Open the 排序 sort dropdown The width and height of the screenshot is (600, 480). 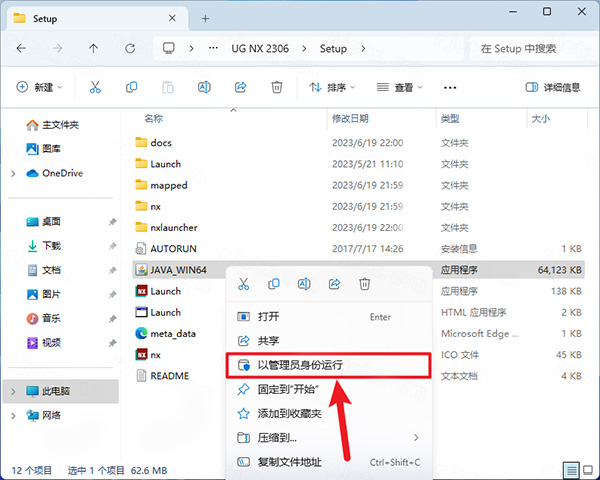[x=332, y=88]
